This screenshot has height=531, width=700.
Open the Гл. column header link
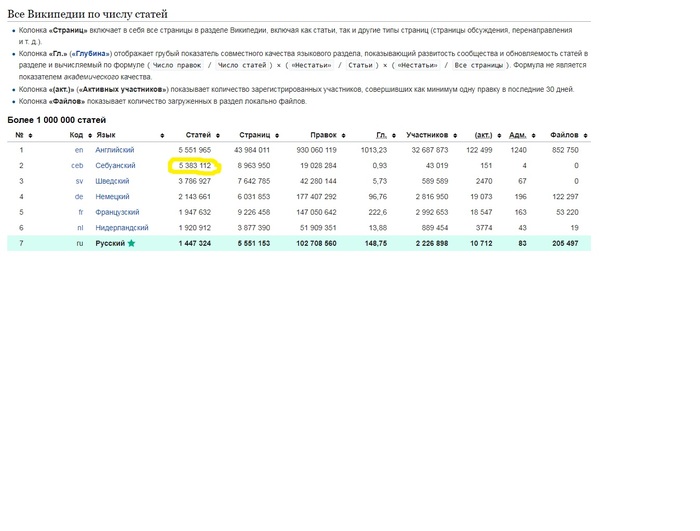(x=381, y=135)
